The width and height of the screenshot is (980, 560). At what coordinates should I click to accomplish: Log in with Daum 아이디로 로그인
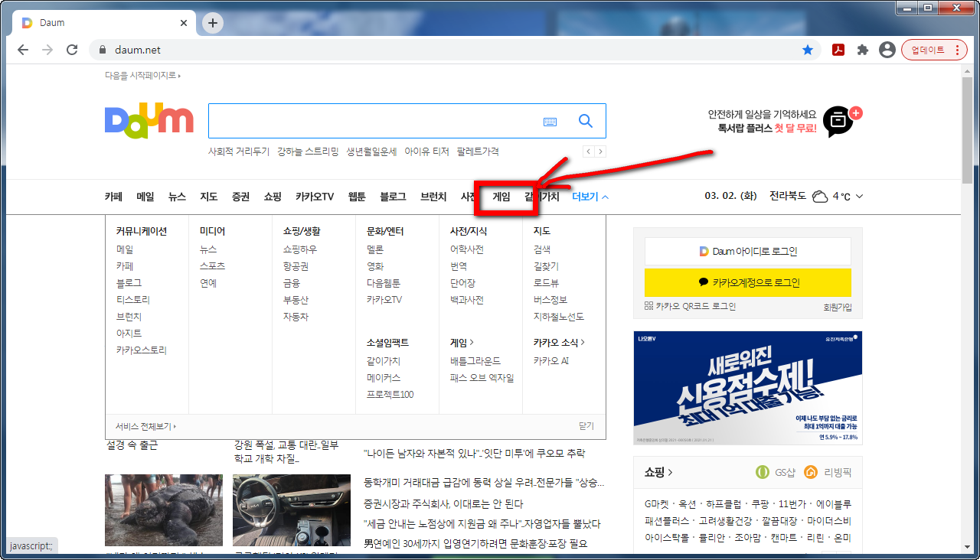coord(748,251)
